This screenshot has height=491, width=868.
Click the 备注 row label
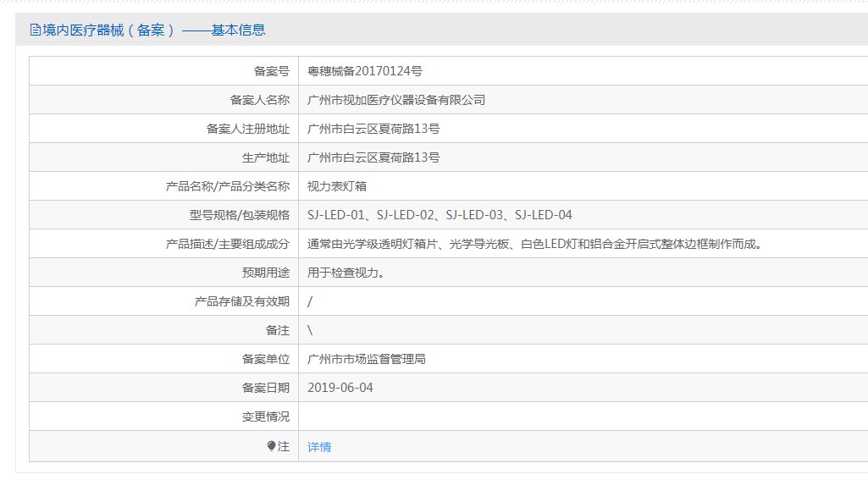click(278, 330)
